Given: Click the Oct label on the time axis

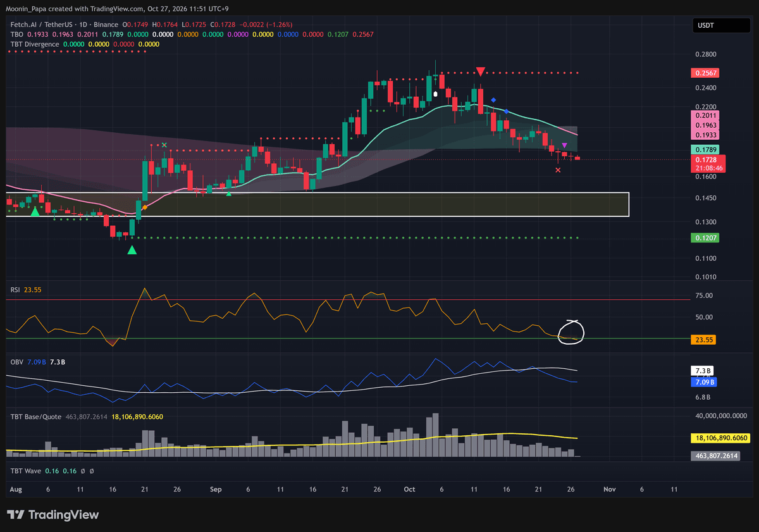Looking at the screenshot, I should click(x=409, y=490).
